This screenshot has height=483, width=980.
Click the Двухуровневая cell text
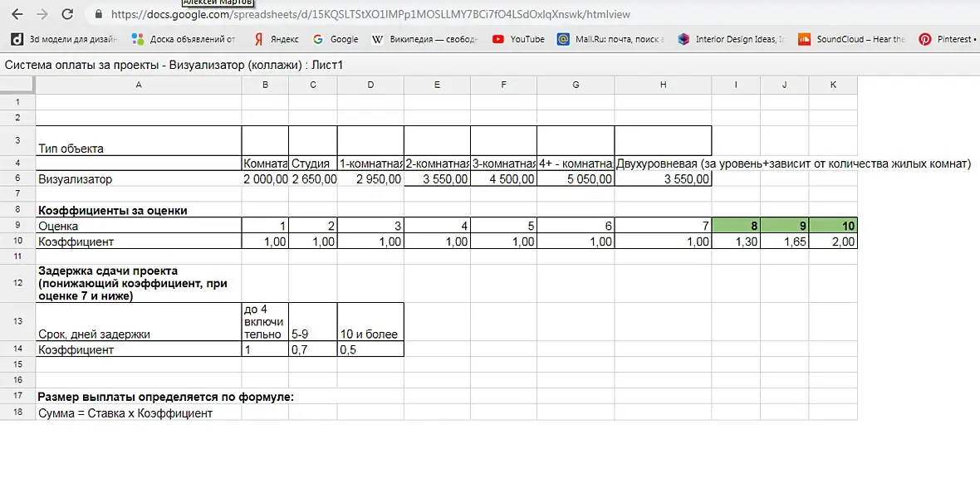click(x=794, y=163)
